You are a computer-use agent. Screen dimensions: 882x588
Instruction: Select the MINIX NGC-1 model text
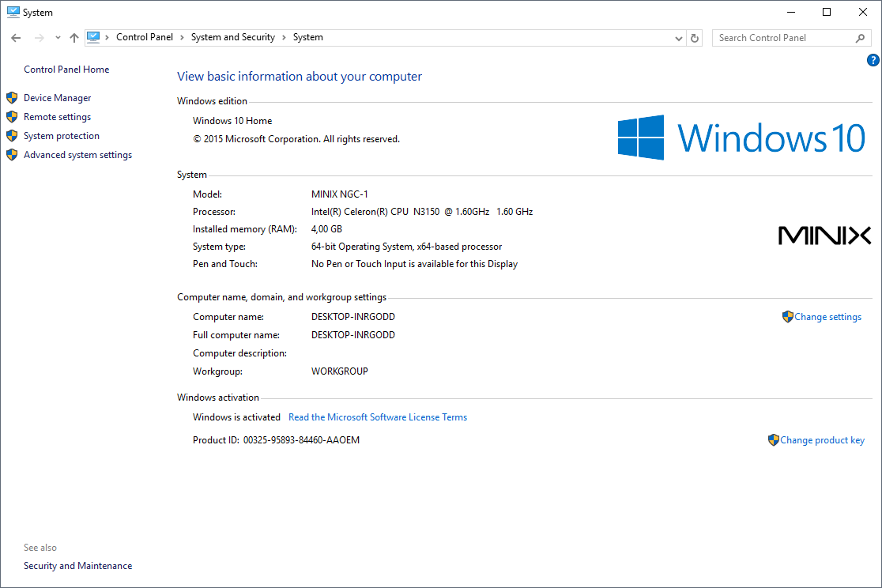[x=339, y=194]
